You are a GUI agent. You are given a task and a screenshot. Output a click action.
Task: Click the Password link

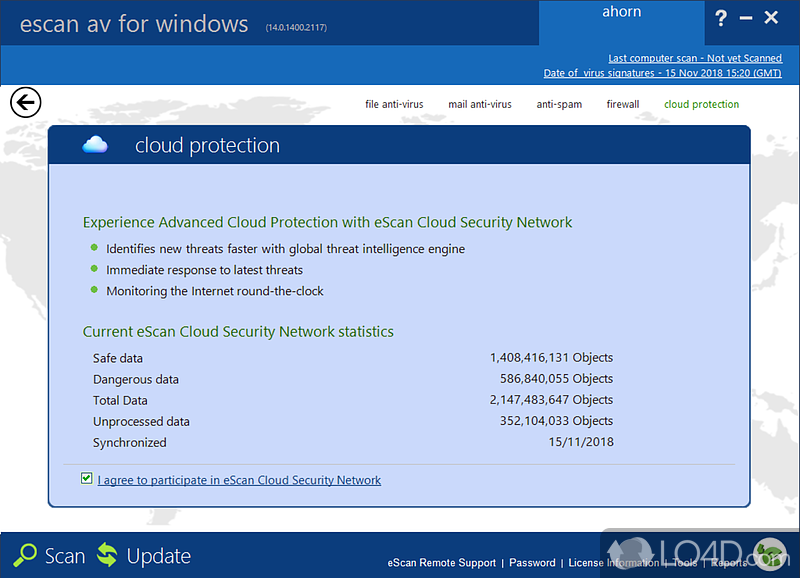tap(532, 563)
